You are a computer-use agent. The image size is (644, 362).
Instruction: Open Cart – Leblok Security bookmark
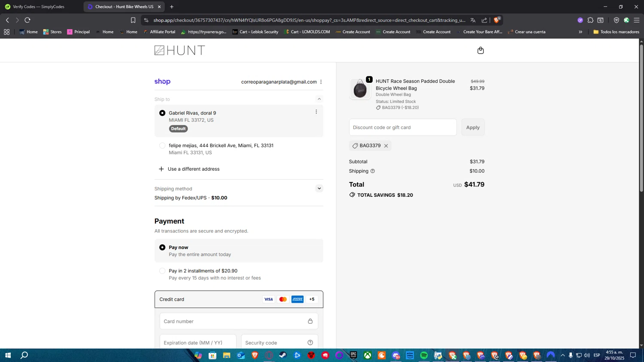[x=255, y=32]
